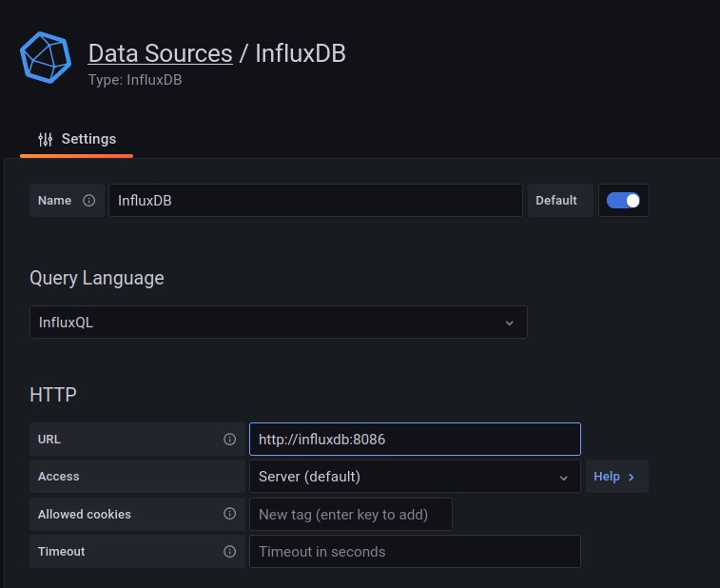Show the Allowed cookies info tooltip icon
This screenshot has width=720, height=588.
[x=229, y=514]
